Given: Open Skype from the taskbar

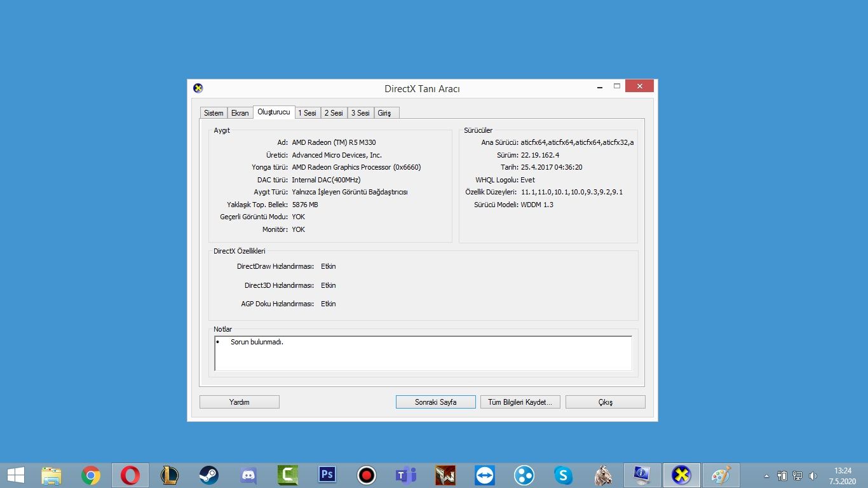Looking at the screenshot, I should pos(564,475).
